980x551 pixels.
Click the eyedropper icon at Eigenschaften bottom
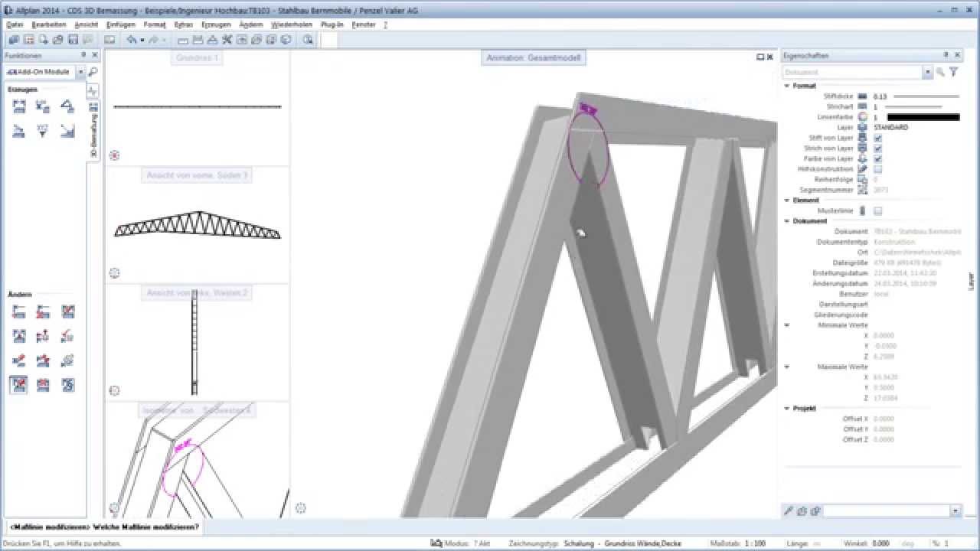tap(789, 511)
